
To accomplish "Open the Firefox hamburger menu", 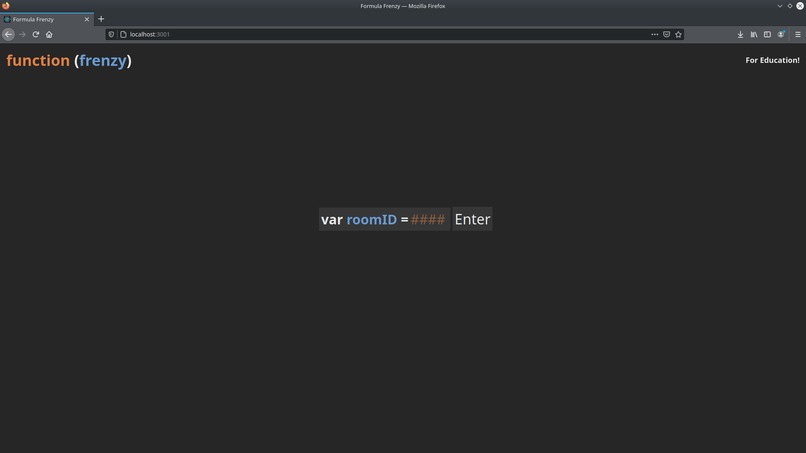I will (798, 34).
